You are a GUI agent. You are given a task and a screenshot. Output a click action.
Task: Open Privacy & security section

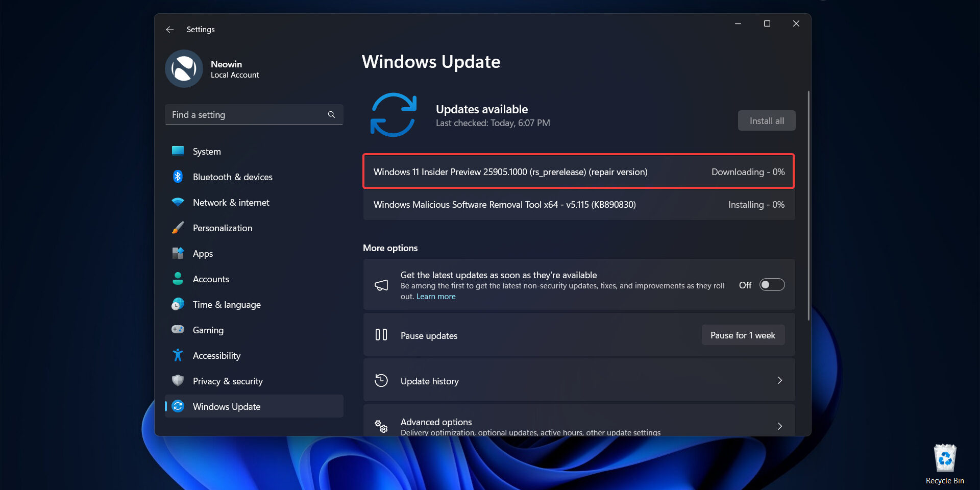pos(254,381)
